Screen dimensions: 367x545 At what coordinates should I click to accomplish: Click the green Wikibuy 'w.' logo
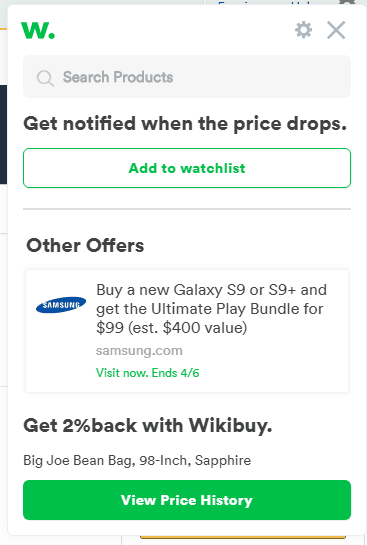(38, 30)
